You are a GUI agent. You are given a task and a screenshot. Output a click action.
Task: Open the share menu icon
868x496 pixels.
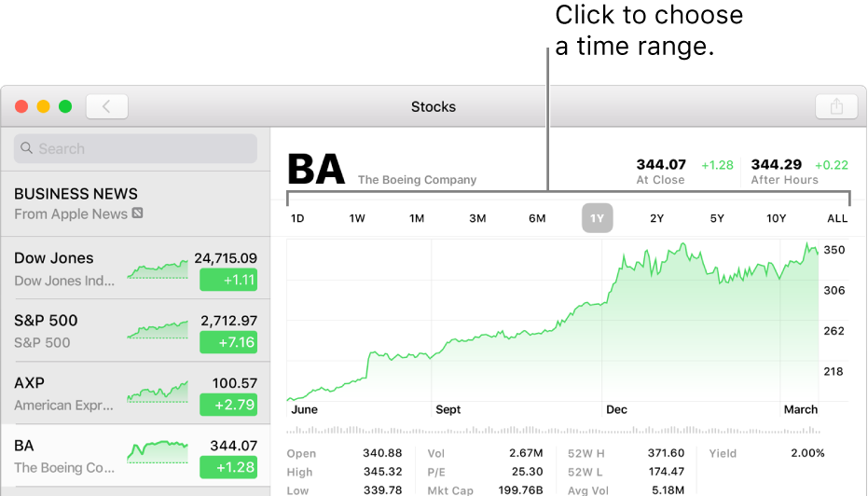(836, 106)
